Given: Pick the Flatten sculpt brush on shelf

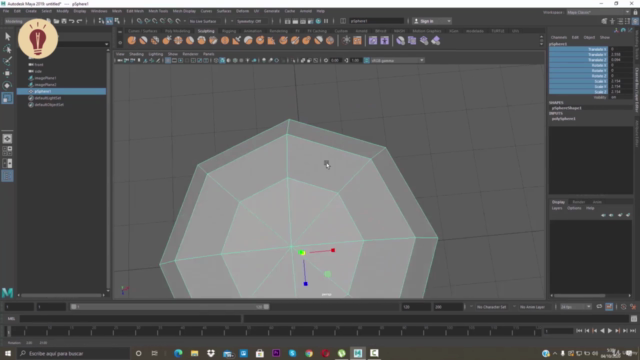Looking at the screenshot, I should (190, 40).
